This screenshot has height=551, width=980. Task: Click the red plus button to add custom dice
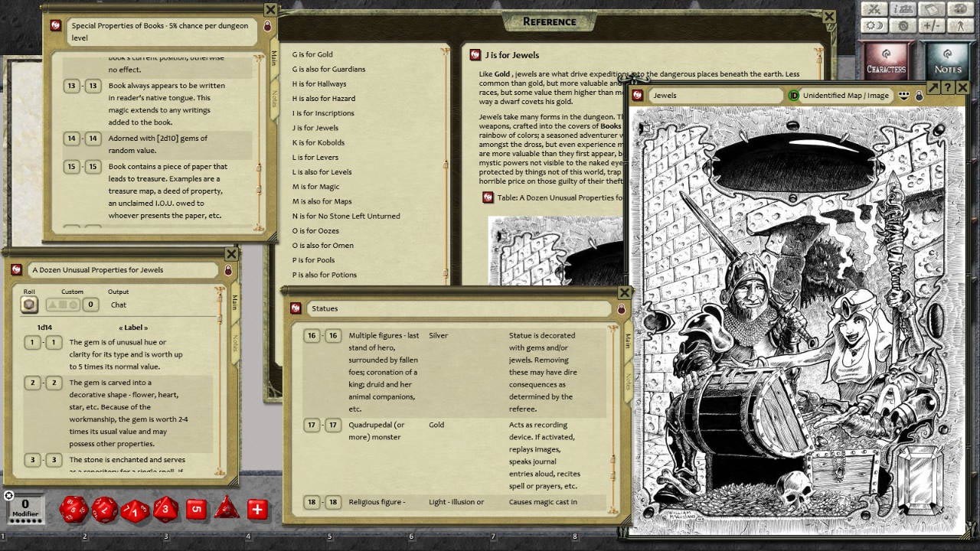click(x=256, y=509)
